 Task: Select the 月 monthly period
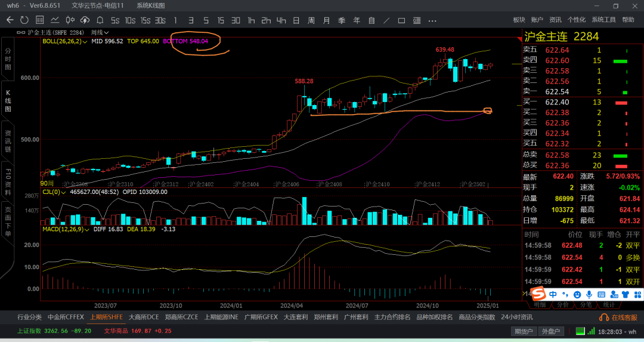tap(327, 20)
